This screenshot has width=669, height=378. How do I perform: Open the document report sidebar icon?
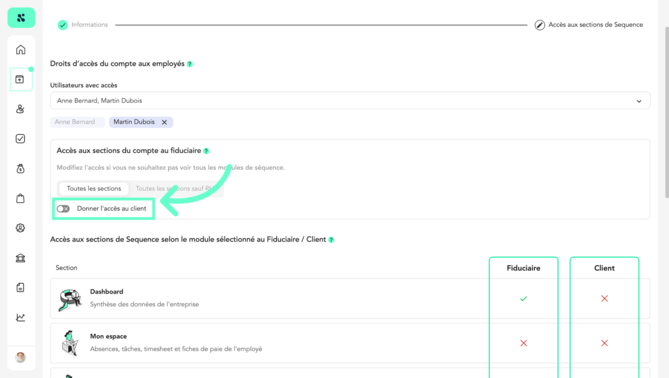pos(20,288)
